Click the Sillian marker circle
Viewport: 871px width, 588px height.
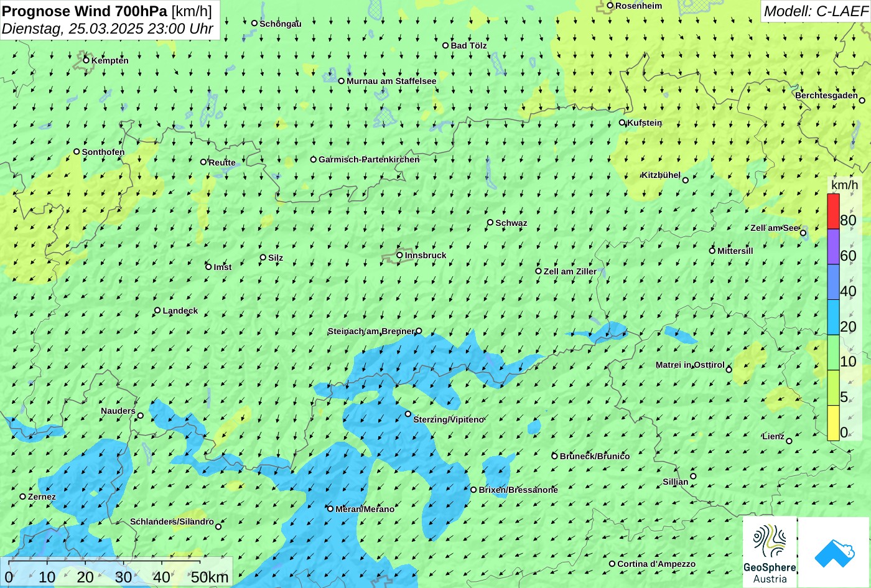(x=693, y=477)
